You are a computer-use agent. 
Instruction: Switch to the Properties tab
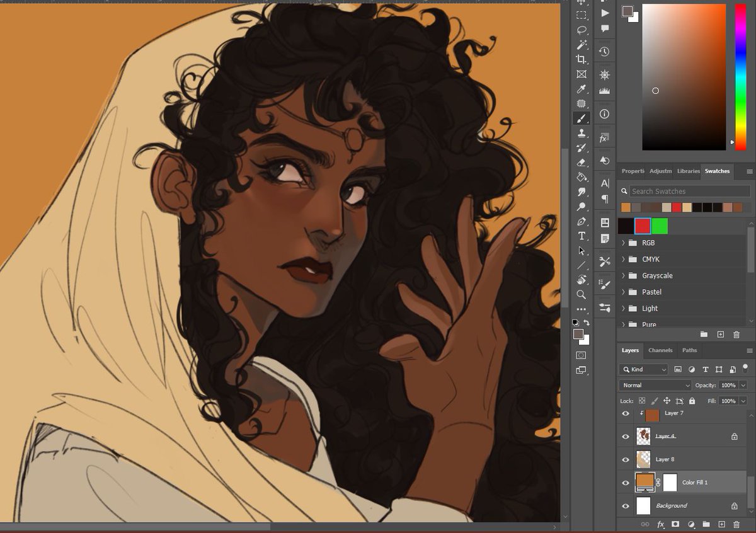click(x=633, y=171)
